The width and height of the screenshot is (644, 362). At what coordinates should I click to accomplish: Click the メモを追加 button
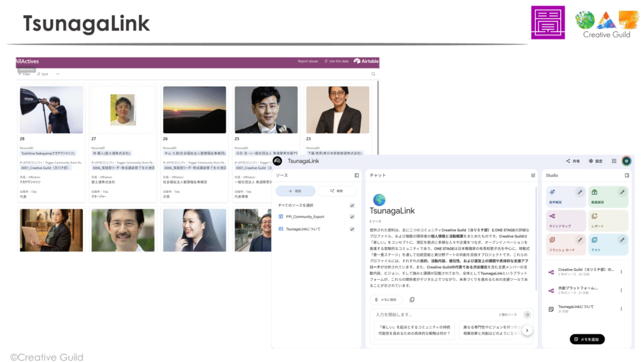(587, 339)
